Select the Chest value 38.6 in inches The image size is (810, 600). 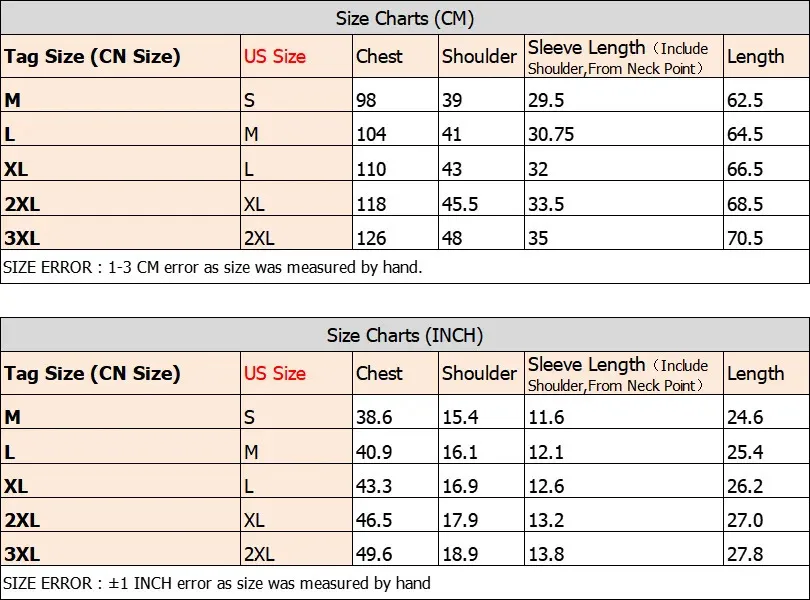coord(374,417)
